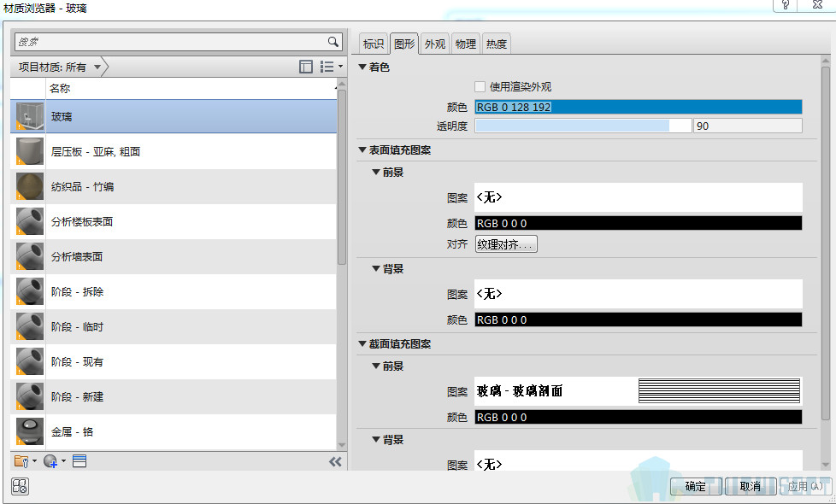Open the list view options icon

click(x=328, y=67)
